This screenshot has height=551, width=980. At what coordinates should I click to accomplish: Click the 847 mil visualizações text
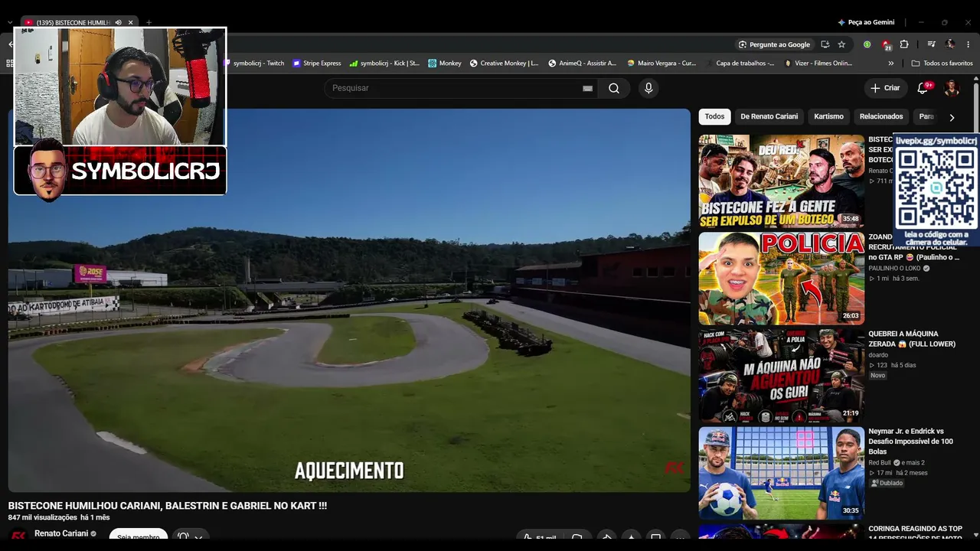(x=42, y=518)
